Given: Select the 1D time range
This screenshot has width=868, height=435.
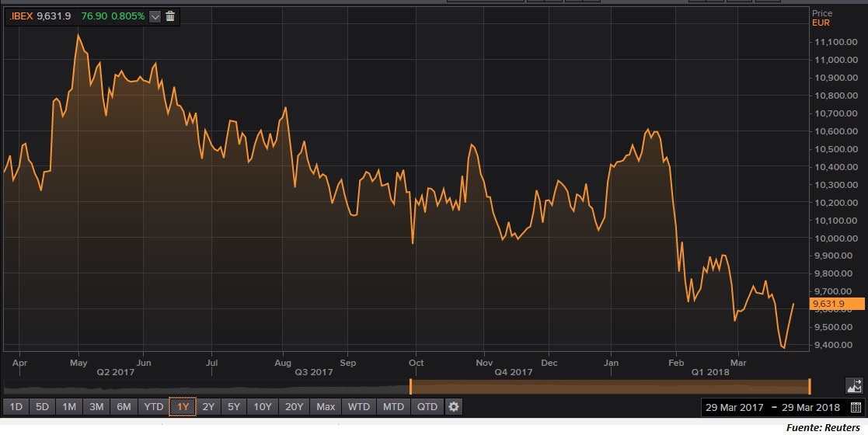Looking at the screenshot, I should (16, 407).
